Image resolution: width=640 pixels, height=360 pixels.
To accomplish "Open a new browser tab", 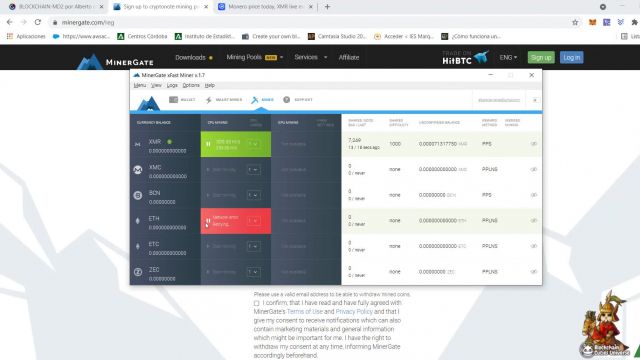I will click(327, 7).
